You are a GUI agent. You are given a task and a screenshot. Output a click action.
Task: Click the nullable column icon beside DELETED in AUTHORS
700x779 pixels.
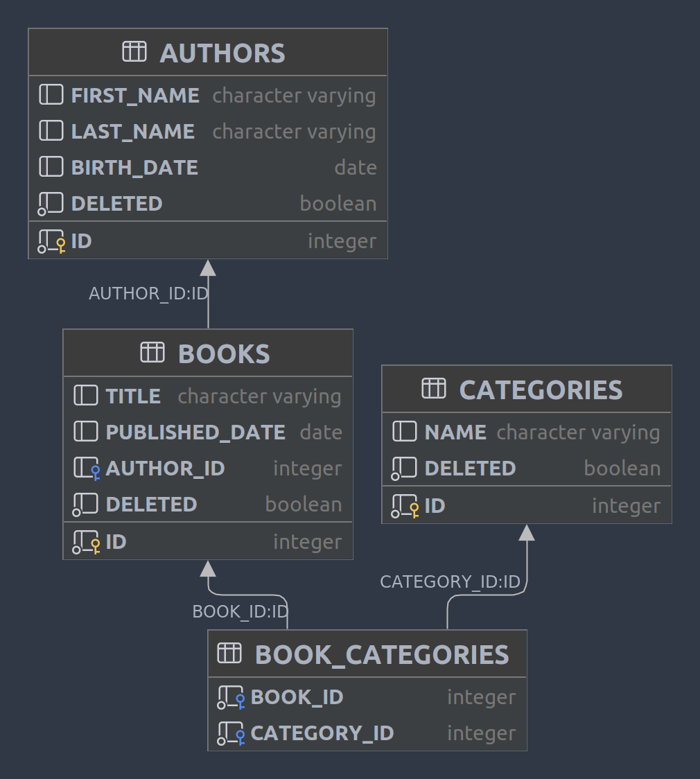pyautogui.click(x=50, y=203)
